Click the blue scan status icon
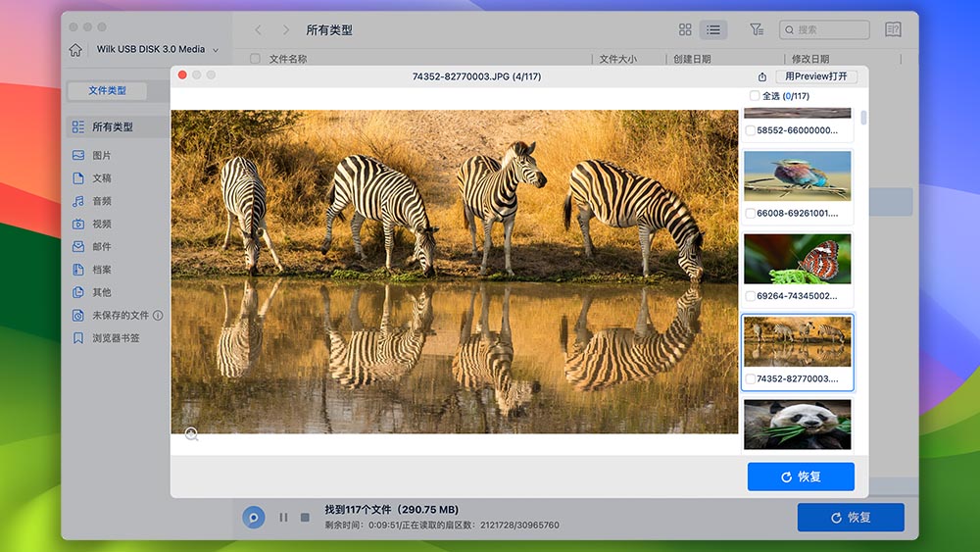 (x=253, y=518)
